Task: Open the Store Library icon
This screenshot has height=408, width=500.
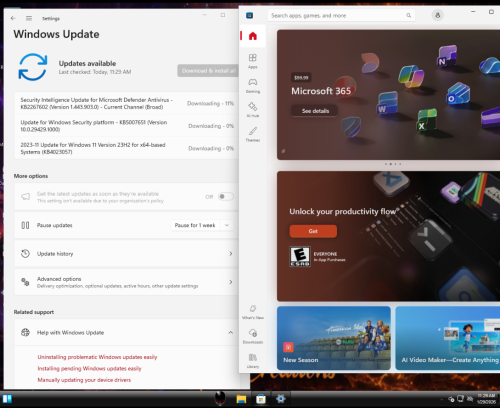Action: tap(253, 361)
